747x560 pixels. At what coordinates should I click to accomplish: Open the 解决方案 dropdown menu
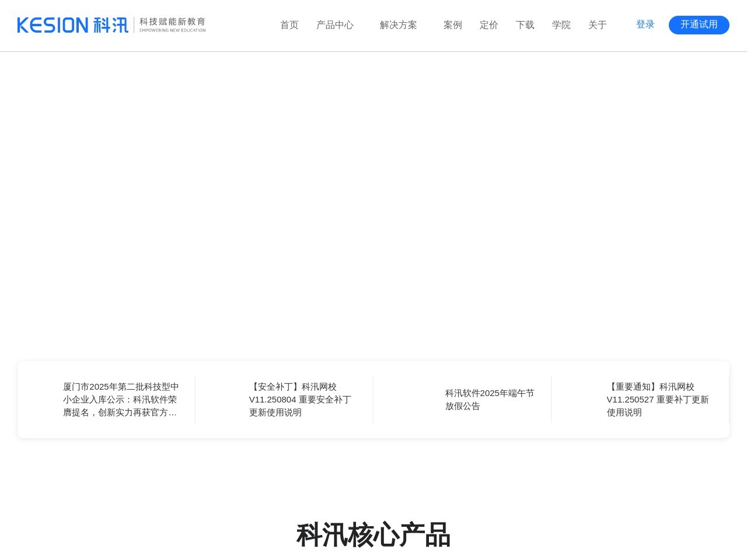click(x=399, y=25)
